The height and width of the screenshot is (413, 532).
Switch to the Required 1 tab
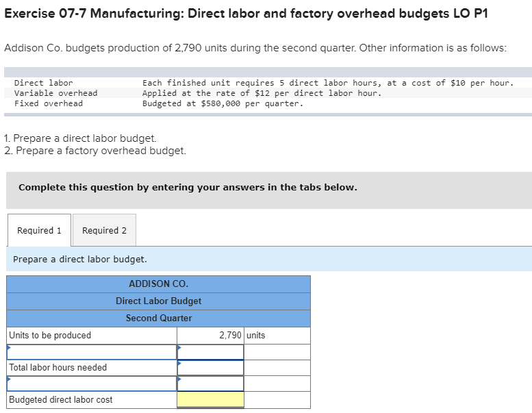point(39,230)
